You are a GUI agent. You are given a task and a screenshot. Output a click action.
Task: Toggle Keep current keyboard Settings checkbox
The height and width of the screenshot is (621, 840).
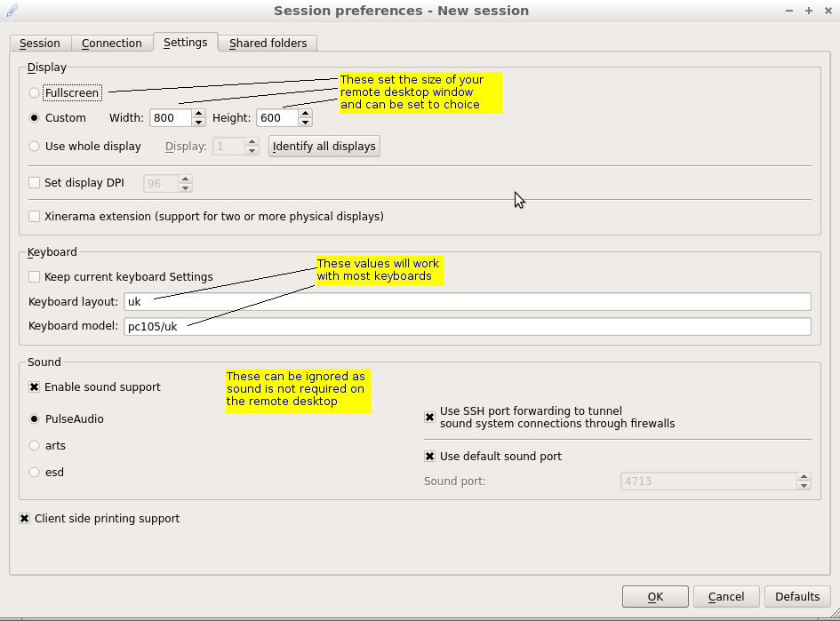pyautogui.click(x=35, y=277)
